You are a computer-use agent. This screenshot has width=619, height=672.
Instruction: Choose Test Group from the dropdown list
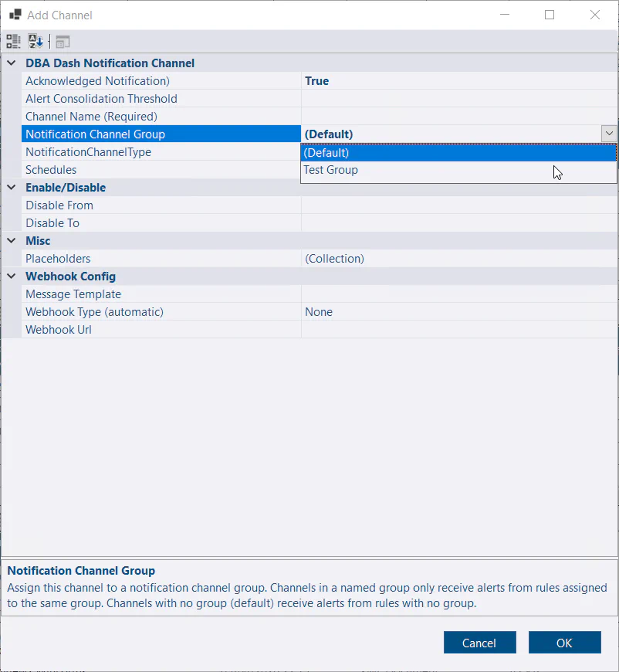point(458,171)
